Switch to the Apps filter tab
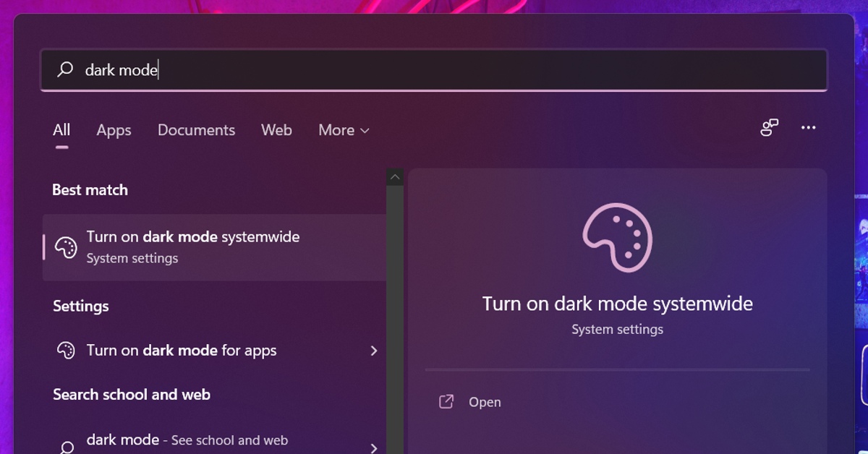The width and height of the screenshot is (868, 454). click(x=113, y=130)
